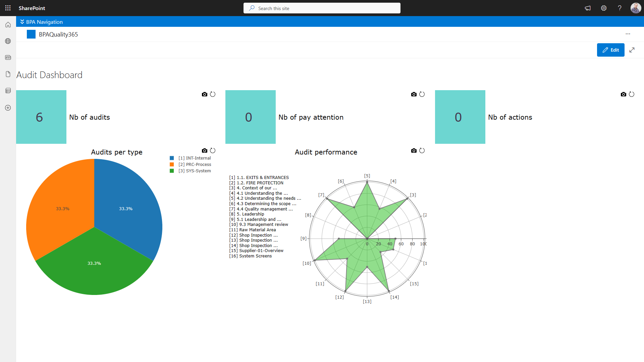This screenshot has height=362, width=644.
Task: Open the lists icon in sidebar
Action: (x=8, y=90)
